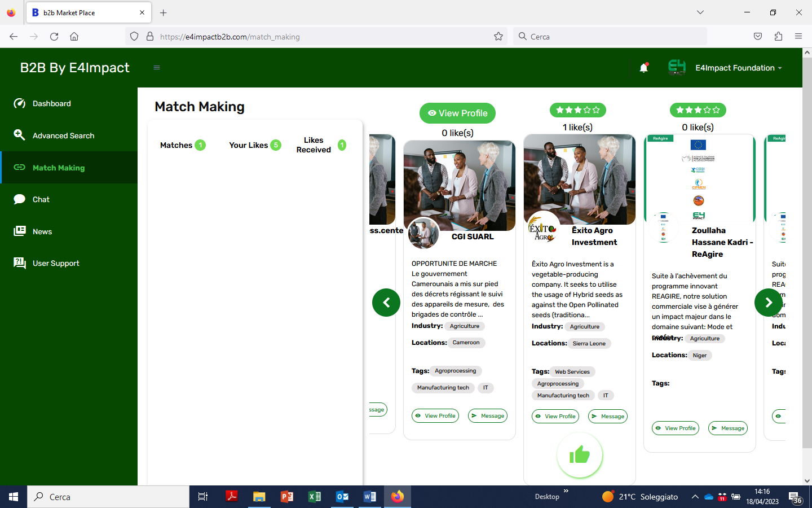Click the Cerca browser search field
The image size is (812, 508).
tap(610, 36)
